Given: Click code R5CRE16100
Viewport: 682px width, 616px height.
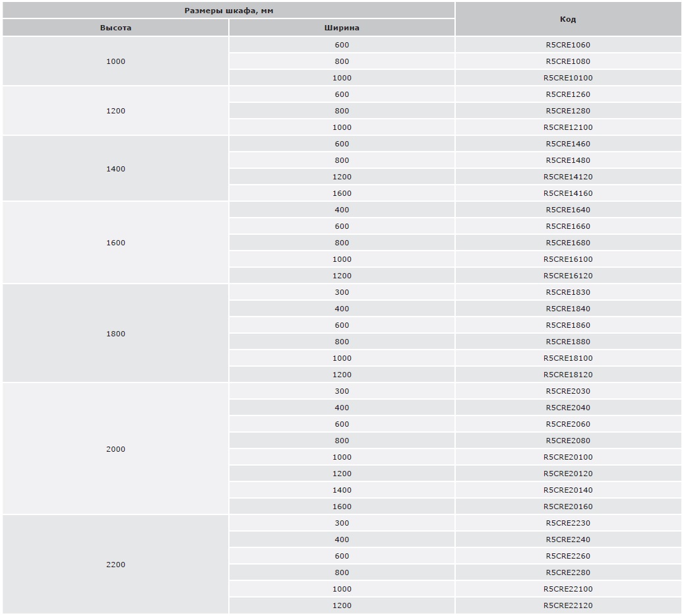Looking at the screenshot, I should [568, 259].
